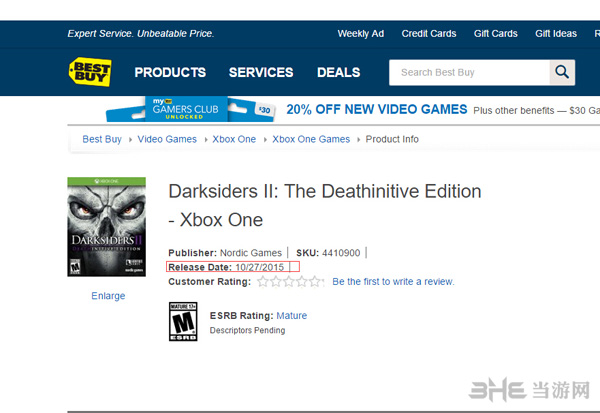Navigate to Video Games breadcrumb
Screen dimensions: 600x413
(x=167, y=139)
